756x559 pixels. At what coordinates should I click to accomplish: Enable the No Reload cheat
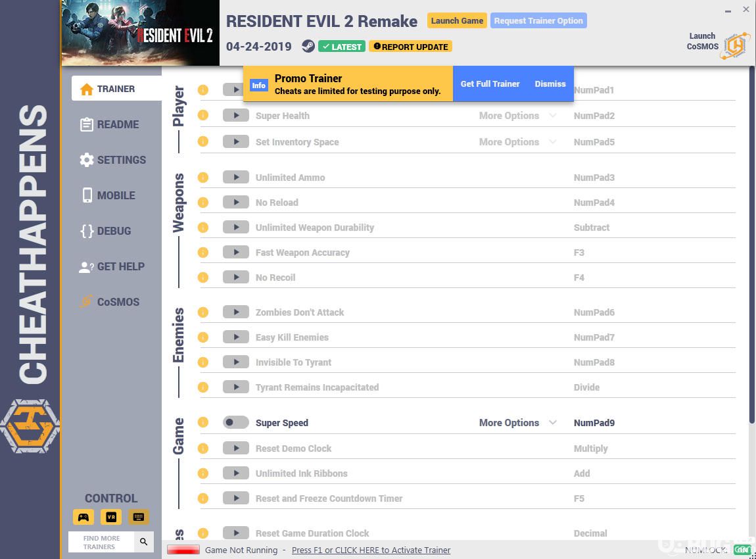click(x=236, y=202)
